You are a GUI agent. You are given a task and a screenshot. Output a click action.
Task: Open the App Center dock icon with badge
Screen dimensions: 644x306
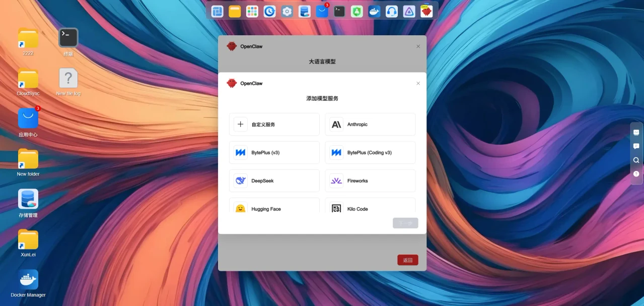coord(322,11)
